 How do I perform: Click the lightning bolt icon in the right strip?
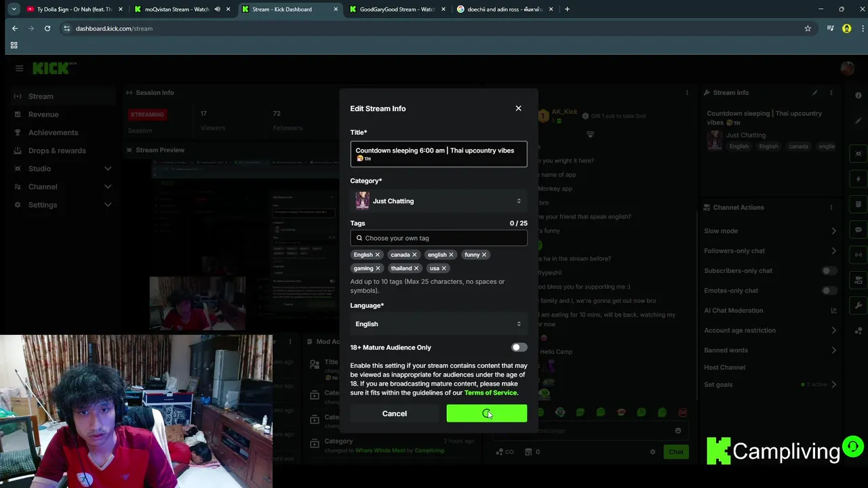point(859,180)
